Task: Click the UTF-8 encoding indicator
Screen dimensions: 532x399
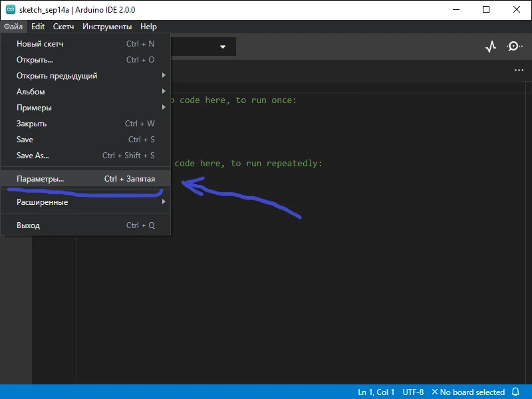Action: [x=412, y=392]
